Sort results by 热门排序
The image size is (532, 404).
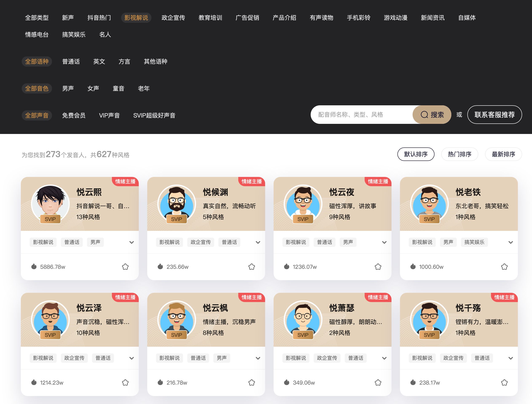(x=459, y=154)
